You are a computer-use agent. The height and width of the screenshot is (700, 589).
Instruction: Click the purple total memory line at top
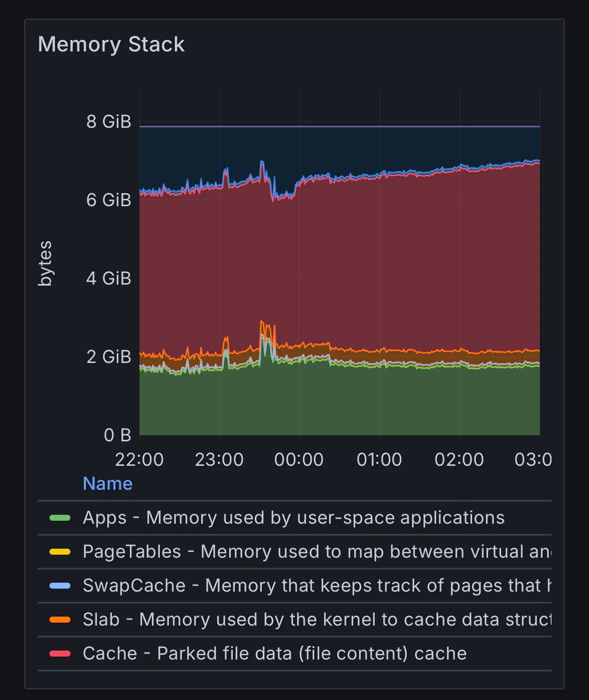pos(340,126)
